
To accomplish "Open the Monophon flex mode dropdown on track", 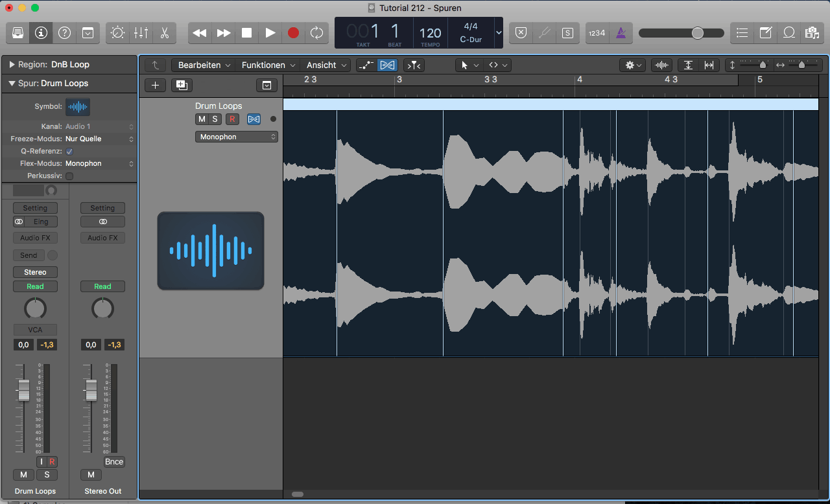I will pyautogui.click(x=237, y=137).
